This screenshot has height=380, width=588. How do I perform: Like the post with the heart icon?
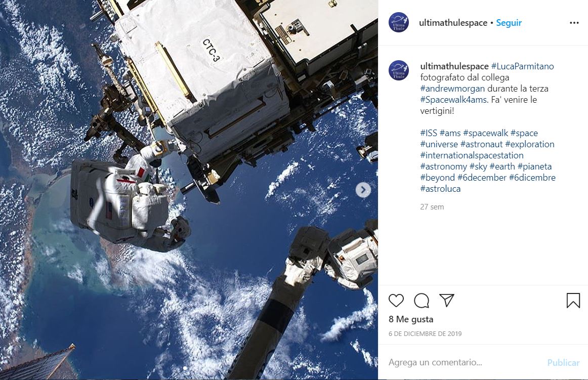pyautogui.click(x=396, y=301)
